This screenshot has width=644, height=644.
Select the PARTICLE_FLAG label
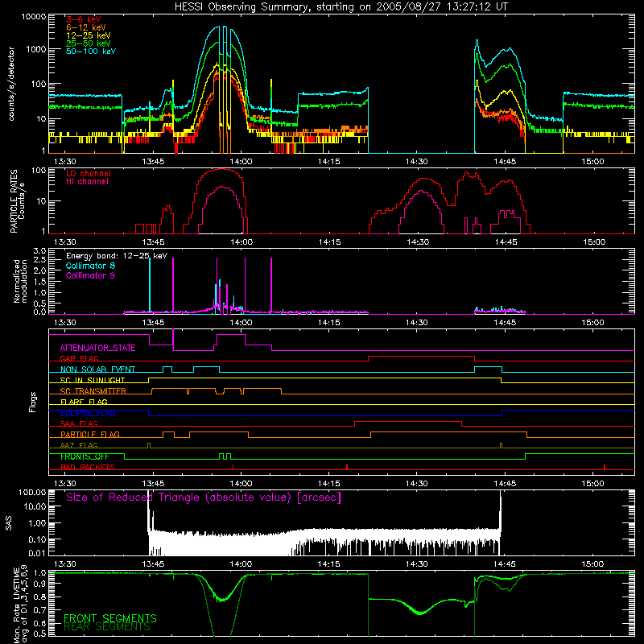[x=90, y=435]
